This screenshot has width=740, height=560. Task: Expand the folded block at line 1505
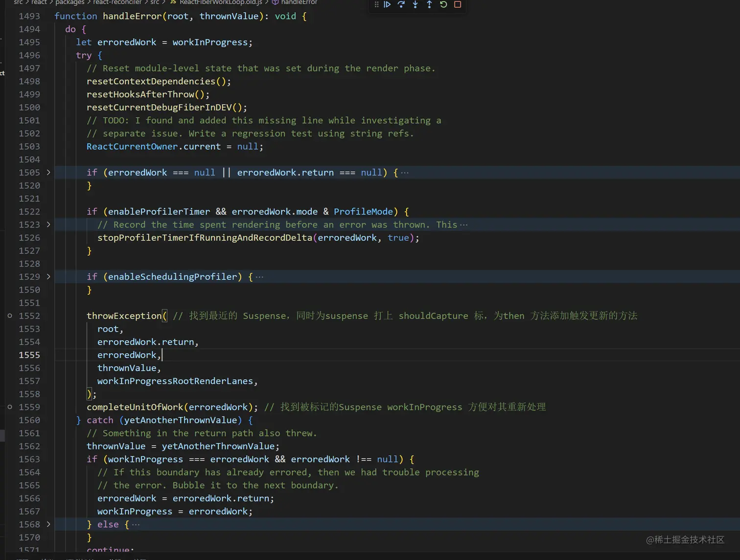coord(48,172)
